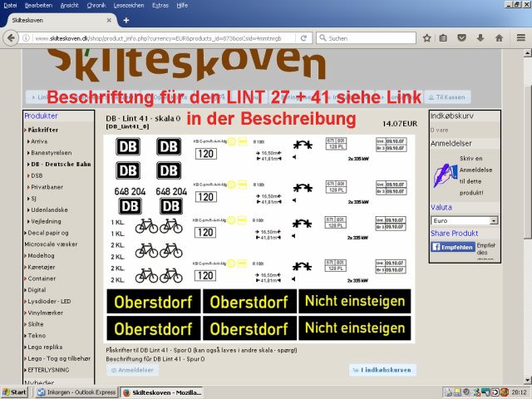Screen dimensions: 532x399
Task: Open the Udenlandske subcategory
Action: pyautogui.click(x=49, y=209)
